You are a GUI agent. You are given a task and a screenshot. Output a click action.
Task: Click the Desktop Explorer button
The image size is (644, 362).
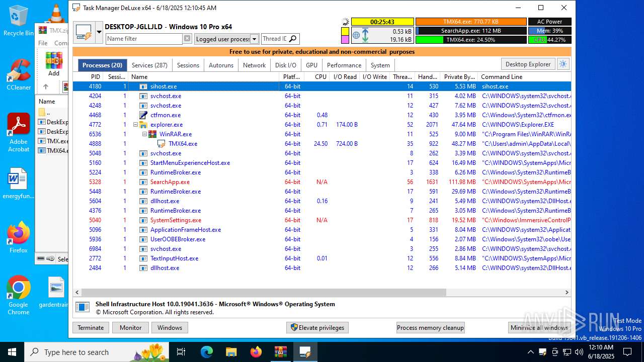point(528,64)
